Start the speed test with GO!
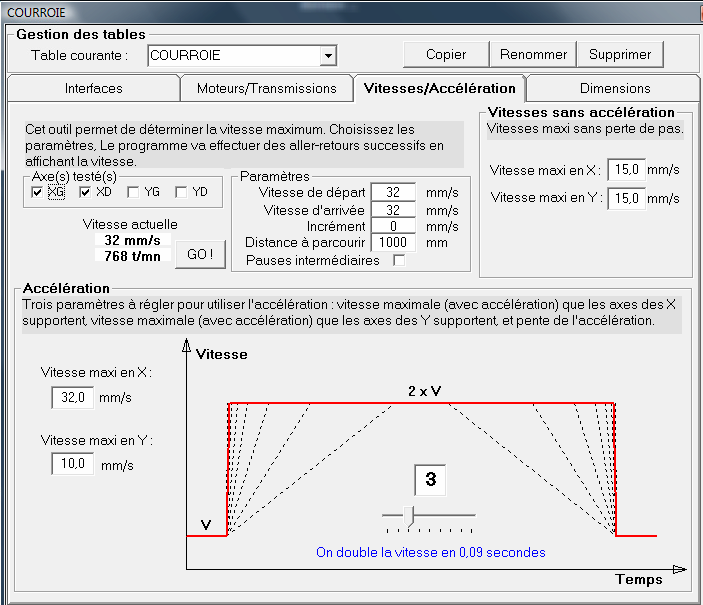703x605 pixels. point(200,254)
